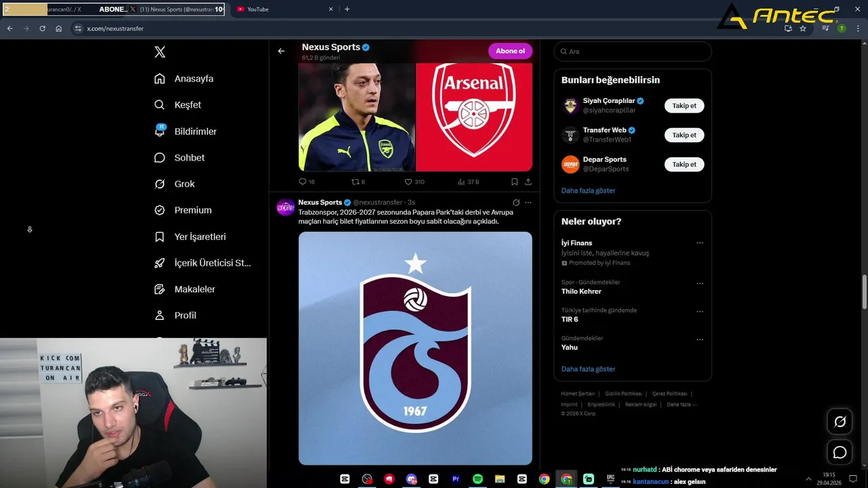This screenshot has width=868, height=488.
Task: Click the Çerez Politikası footer link
Action: [670, 394]
